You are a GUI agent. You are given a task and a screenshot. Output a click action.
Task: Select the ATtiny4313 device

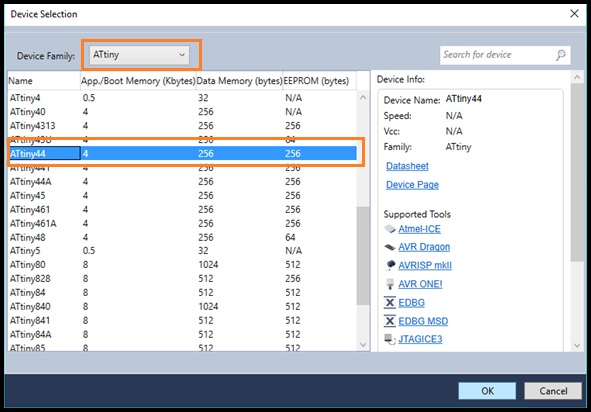pyautogui.click(x=182, y=126)
